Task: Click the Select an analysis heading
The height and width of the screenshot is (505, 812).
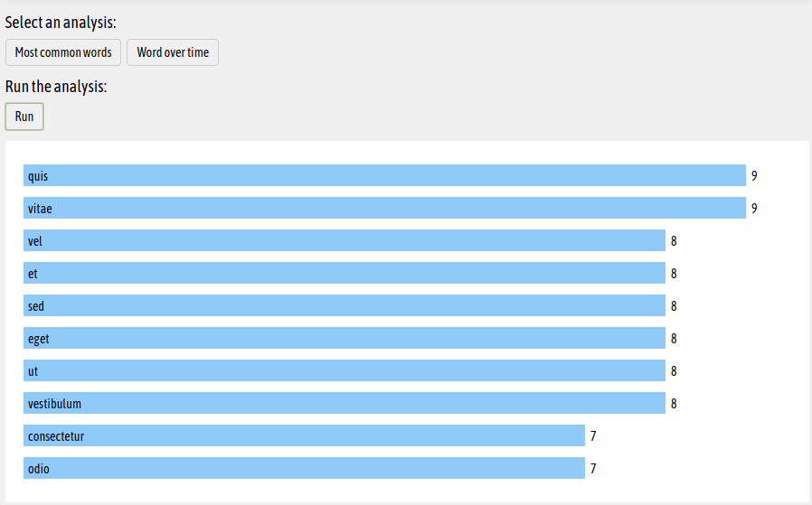Action: tap(61, 23)
